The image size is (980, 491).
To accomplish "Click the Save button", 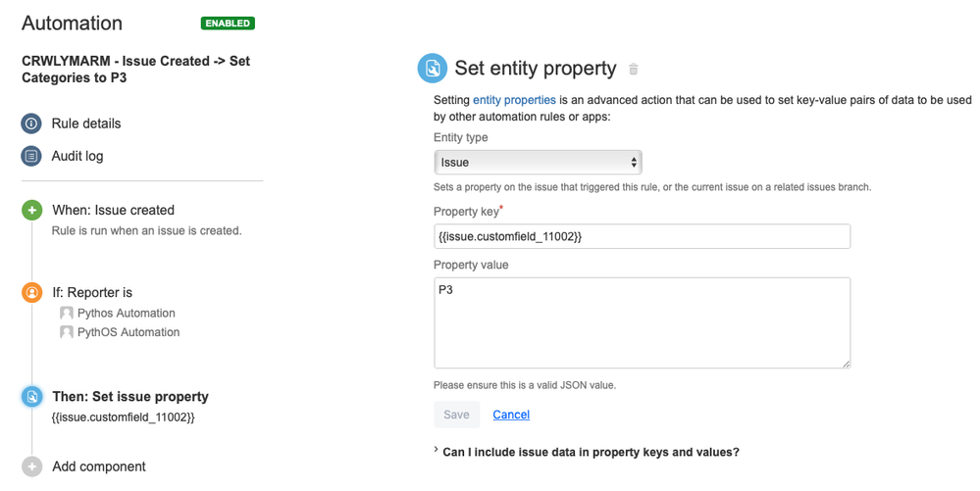I will tap(456, 415).
